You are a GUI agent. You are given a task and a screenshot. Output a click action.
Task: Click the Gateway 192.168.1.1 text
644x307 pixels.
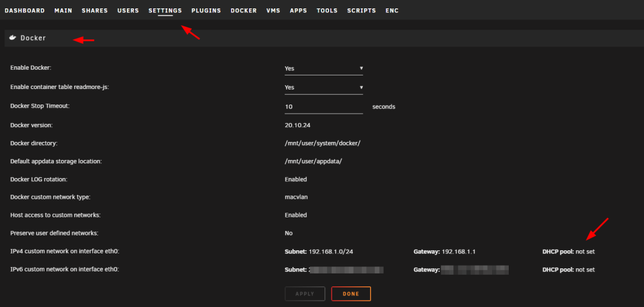(444, 251)
